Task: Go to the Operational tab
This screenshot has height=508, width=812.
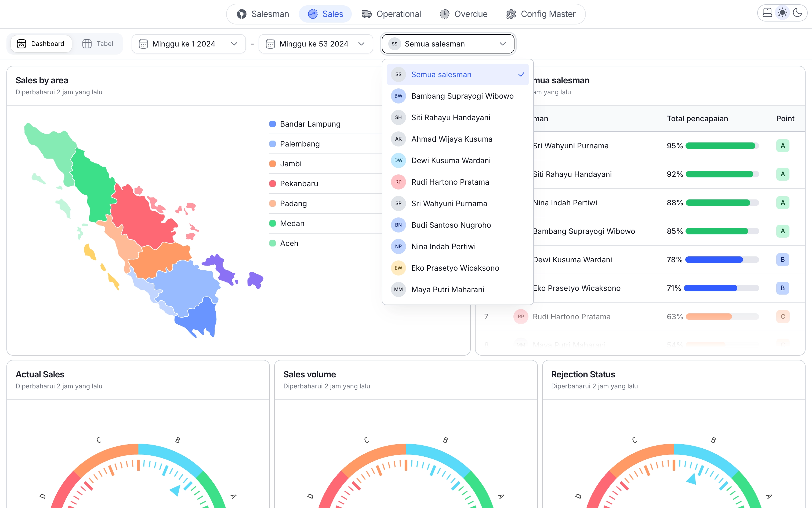Action: [391, 14]
